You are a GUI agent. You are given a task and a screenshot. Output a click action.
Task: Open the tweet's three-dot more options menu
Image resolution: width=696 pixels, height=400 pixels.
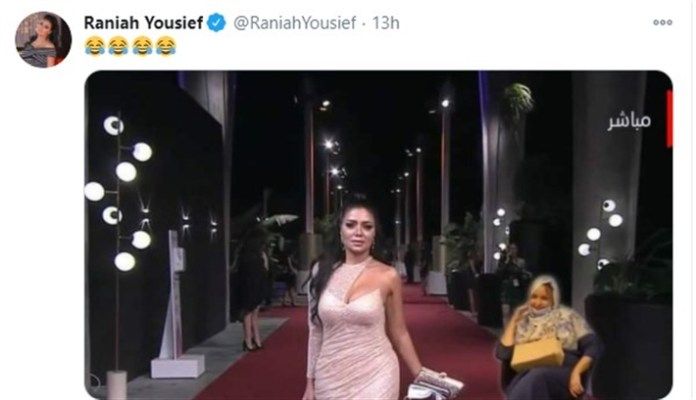pos(662,22)
